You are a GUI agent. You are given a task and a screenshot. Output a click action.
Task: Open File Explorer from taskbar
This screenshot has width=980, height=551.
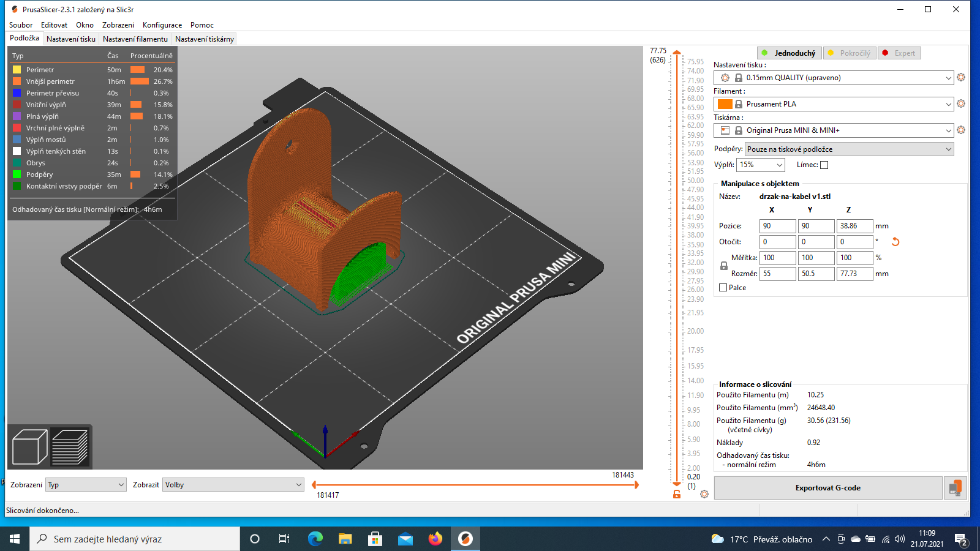[345, 539]
